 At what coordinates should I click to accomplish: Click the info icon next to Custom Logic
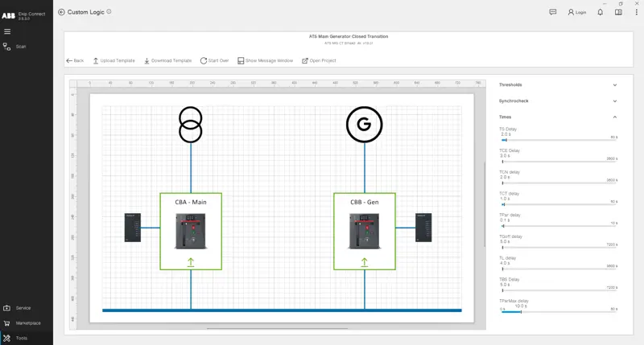pos(109,12)
